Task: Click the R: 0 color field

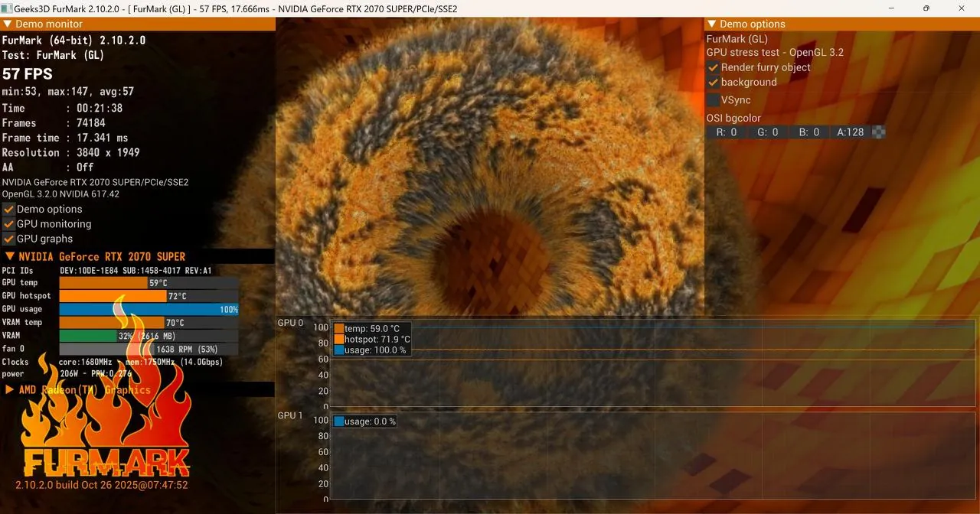Action: [x=726, y=132]
